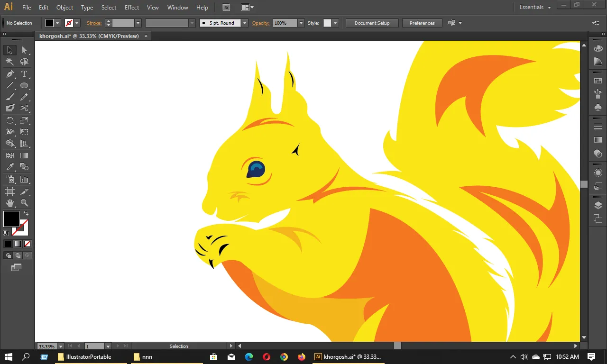Open the Essentials workspace switcher
The width and height of the screenshot is (607, 364).
(535, 8)
